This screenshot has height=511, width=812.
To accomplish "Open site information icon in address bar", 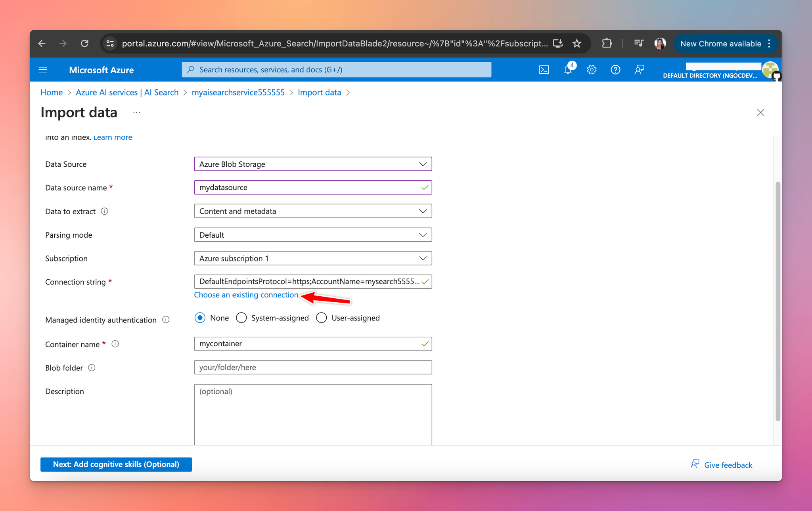I will tap(110, 44).
